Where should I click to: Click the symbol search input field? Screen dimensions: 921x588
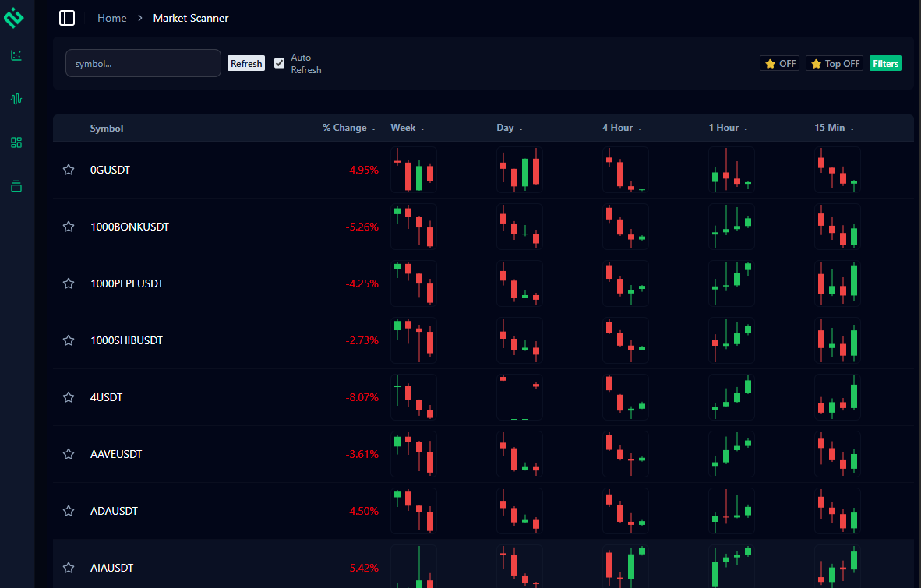(x=143, y=63)
